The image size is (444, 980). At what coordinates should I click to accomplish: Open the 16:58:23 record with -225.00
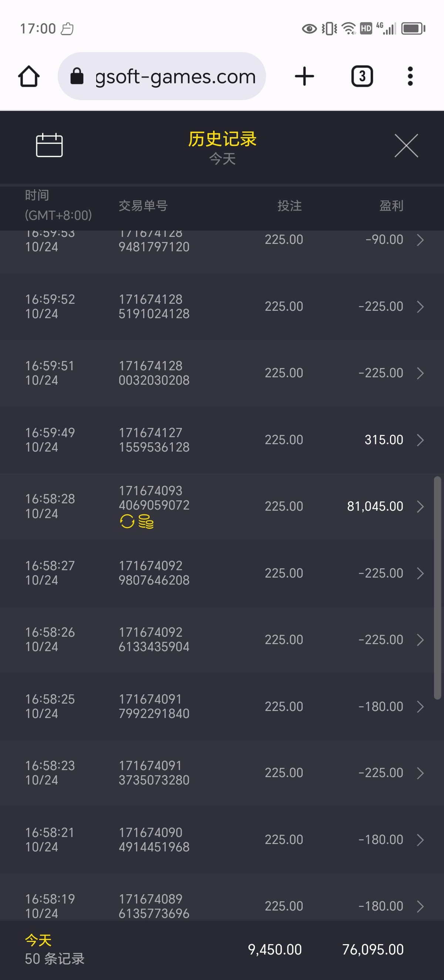coord(420,773)
